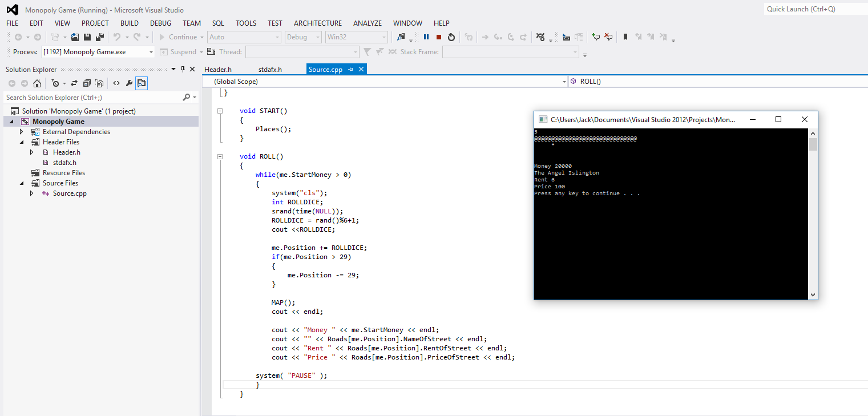Select Solution 'Monopoly Game' node
Screen dimensions: 868x416
79,111
